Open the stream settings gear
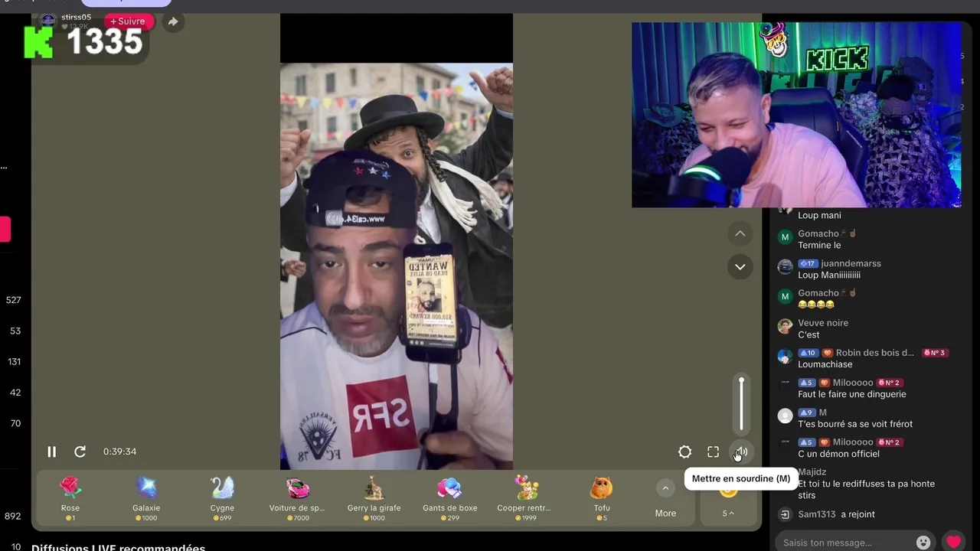Screen dimensions: 980x551 [x=684, y=452]
